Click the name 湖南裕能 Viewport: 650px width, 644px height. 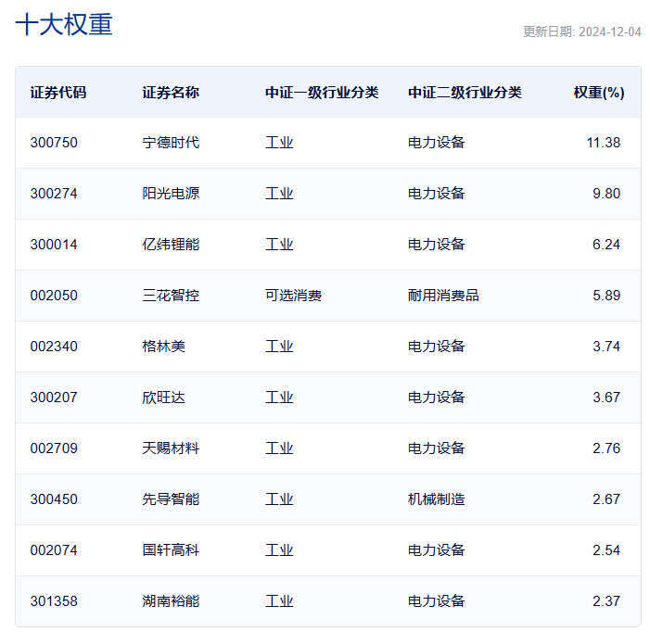(x=171, y=601)
